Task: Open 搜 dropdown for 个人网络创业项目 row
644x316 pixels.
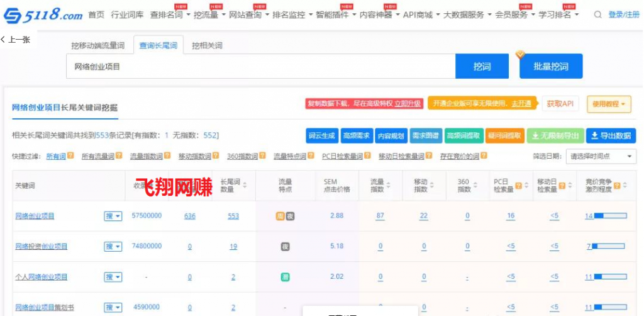Action: click(x=113, y=277)
